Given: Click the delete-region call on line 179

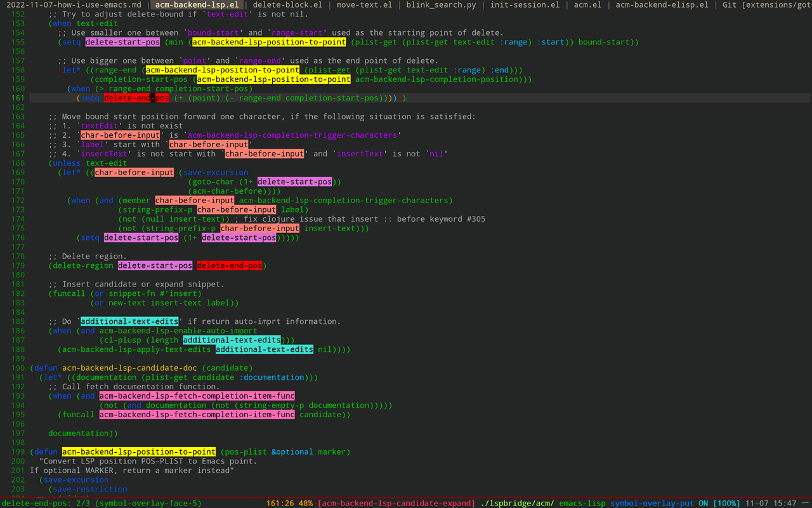Looking at the screenshot, I should pos(83,265).
